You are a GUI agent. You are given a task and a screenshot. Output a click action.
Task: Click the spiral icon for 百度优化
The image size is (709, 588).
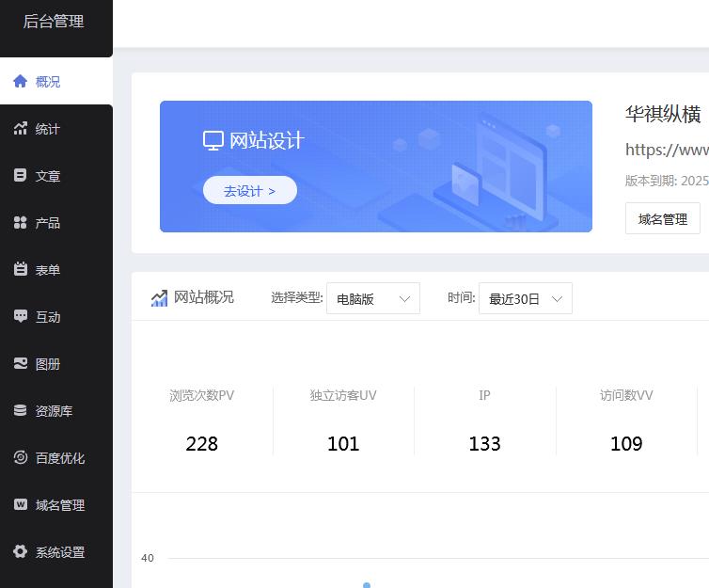pyautogui.click(x=21, y=457)
